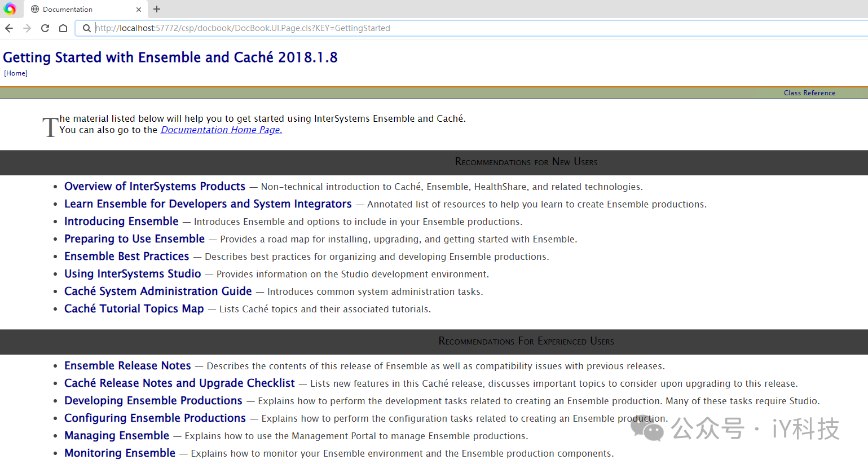The width and height of the screenshot is (868, 464).
Task: Close the Documentation tab
Action: pyautogui.click(x=139, y=10)
